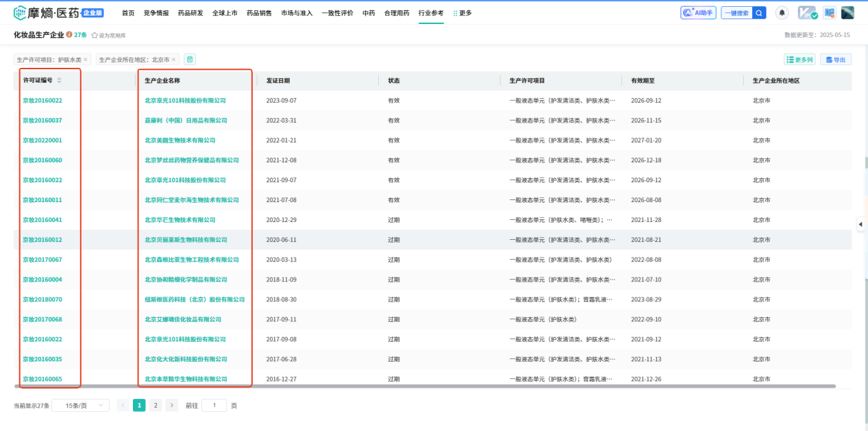Click the 前往 page number input
This screenshot has width=868, height=431.
pos(214,405)
